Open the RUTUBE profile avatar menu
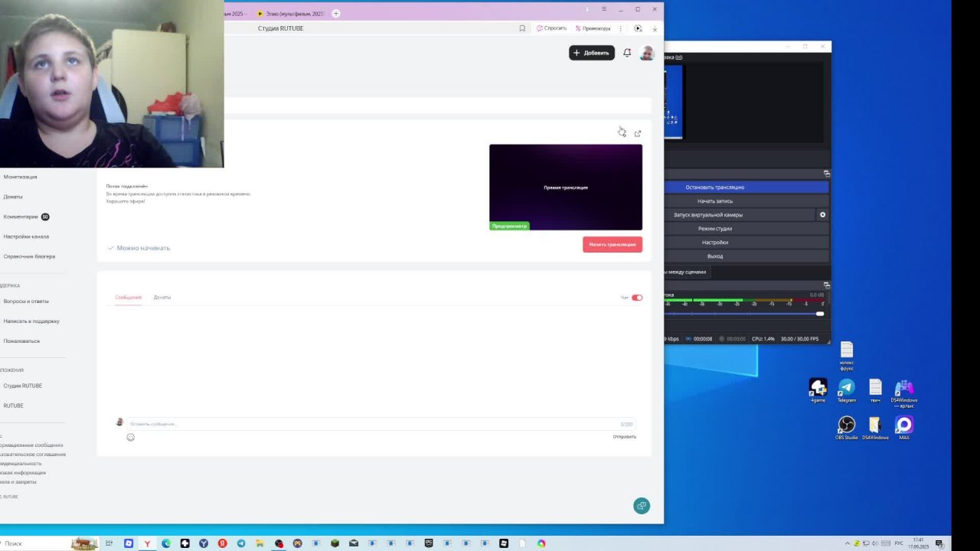980x551 pixels. pos(647,53)
